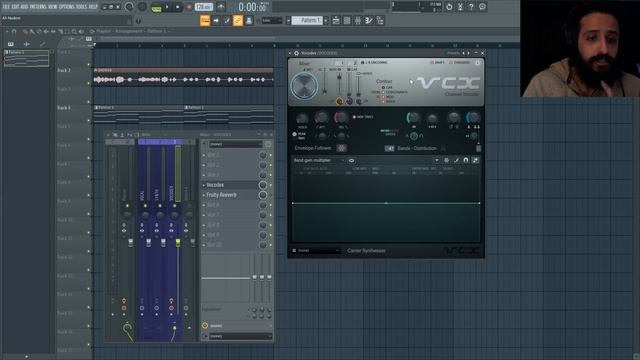Select the NOISE contour radio button
Viewport: 640px width, 360px height.
tap(383, 101)
